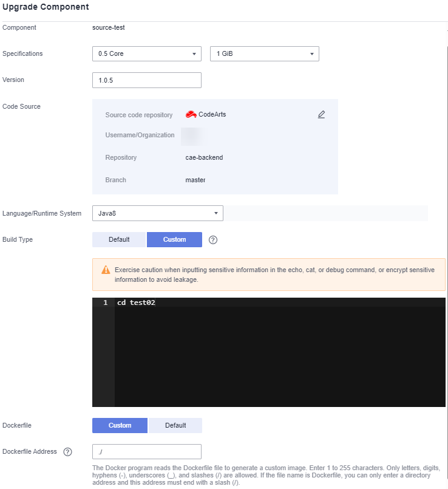Click the orange warning triangle icon

coord(106,270)
